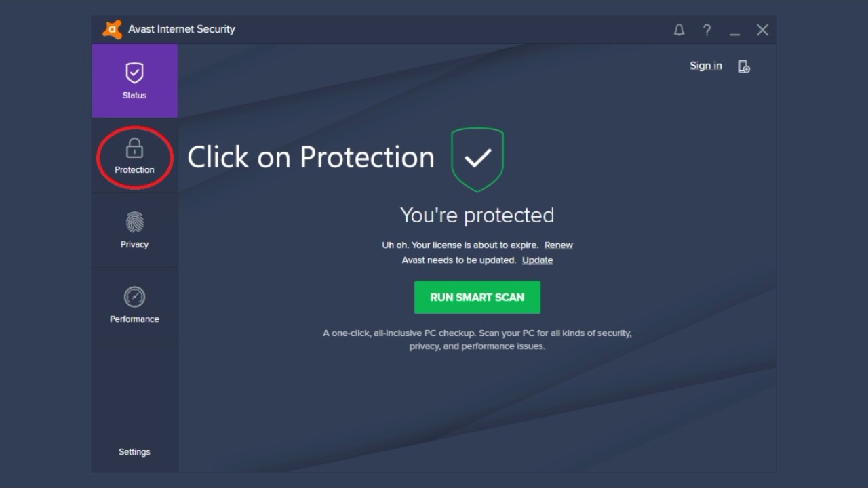Screen dimensions: 868x488
Task: Click the Renew license link
Action: click(558, 245)
